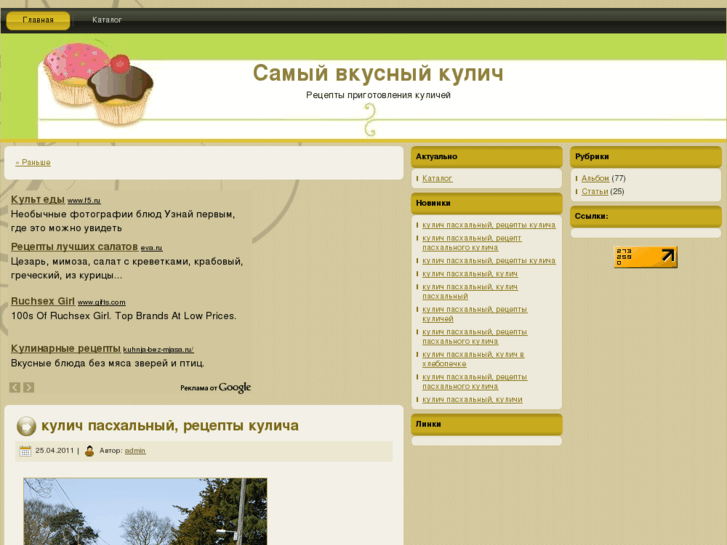Click the round arrow icon beside post title
The height and width of the screenshot is (545, 727).
pos(26,426)
